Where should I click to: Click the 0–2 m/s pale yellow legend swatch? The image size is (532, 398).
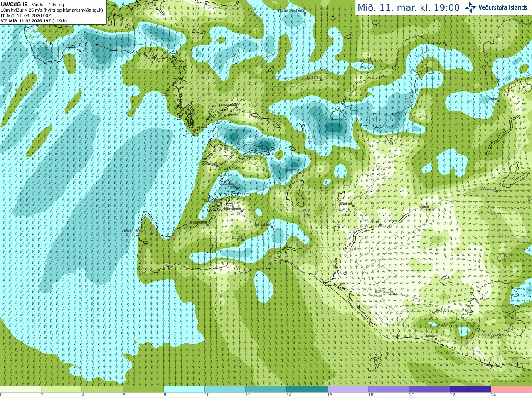click(20, 389)
